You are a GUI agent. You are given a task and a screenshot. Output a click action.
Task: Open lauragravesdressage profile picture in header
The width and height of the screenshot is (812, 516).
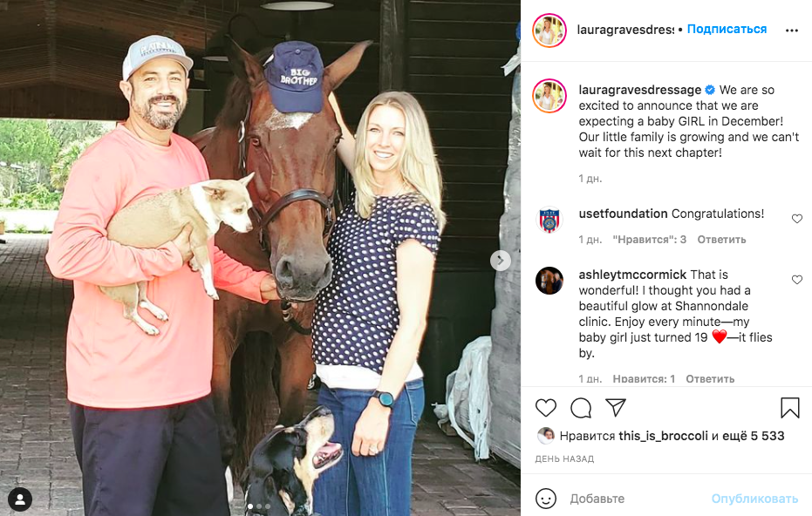[x=549, y=31]
